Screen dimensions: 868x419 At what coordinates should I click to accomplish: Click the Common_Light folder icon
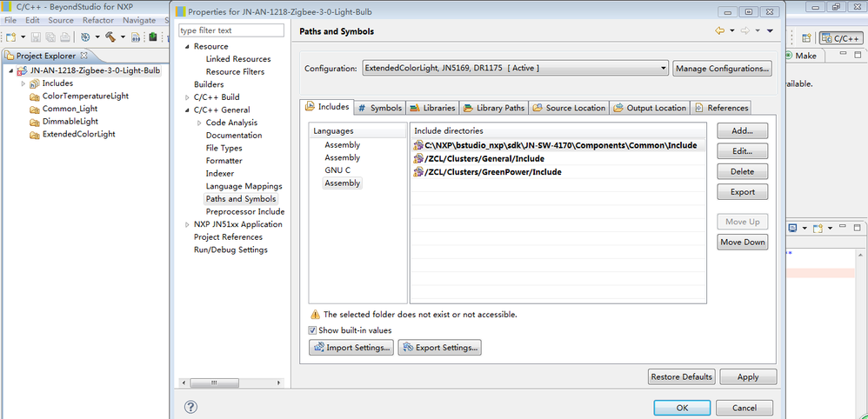[x=34, y=109]
